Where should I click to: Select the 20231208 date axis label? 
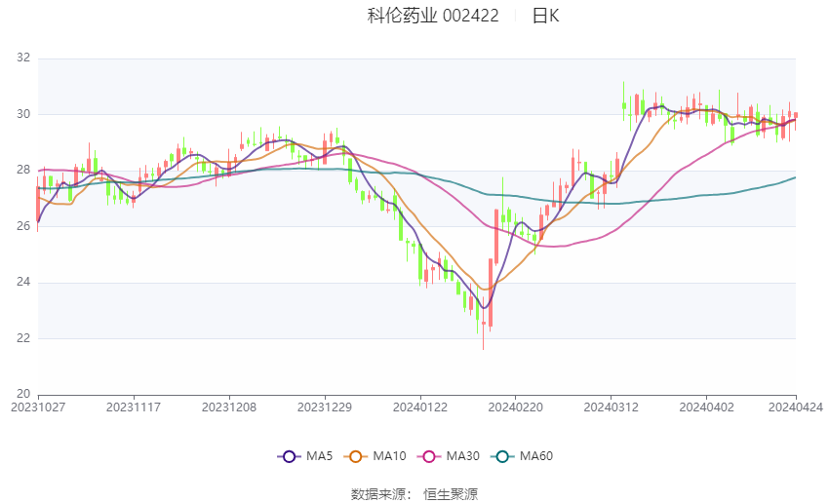pos(229,407)
